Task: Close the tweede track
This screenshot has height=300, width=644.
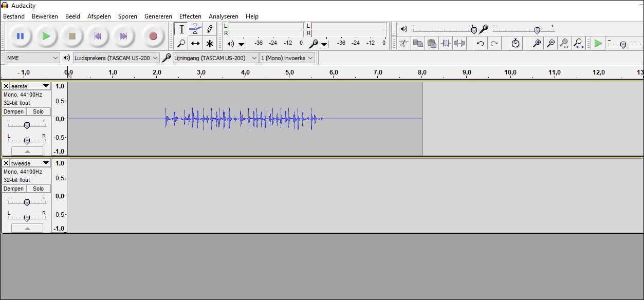Action: (6, 163)
